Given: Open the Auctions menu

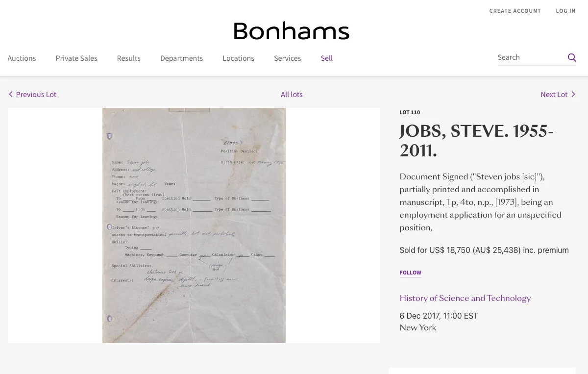Looking at the screenshot, I should [x=22, y=58].
